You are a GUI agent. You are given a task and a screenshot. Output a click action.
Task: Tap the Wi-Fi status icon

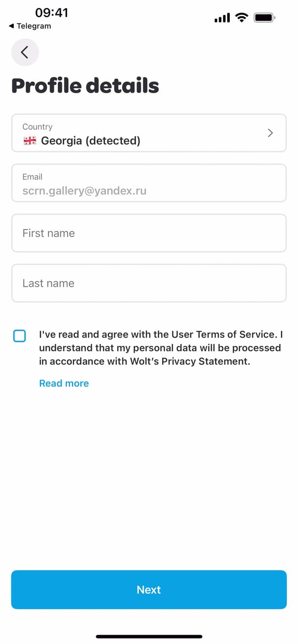[x=242, y=18]
